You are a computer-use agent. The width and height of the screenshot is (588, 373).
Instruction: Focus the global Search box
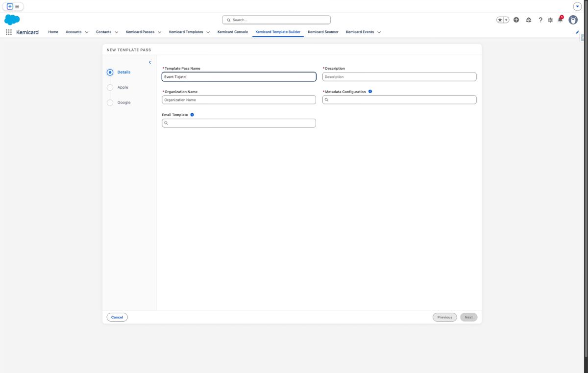tap(276, 20)
